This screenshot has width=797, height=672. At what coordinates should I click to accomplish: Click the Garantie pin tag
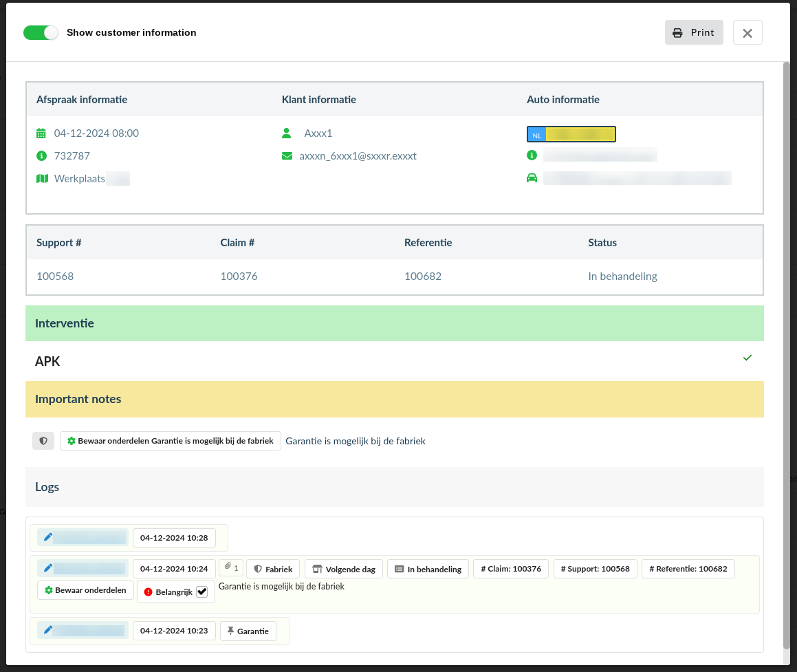[x=248, y=631]
